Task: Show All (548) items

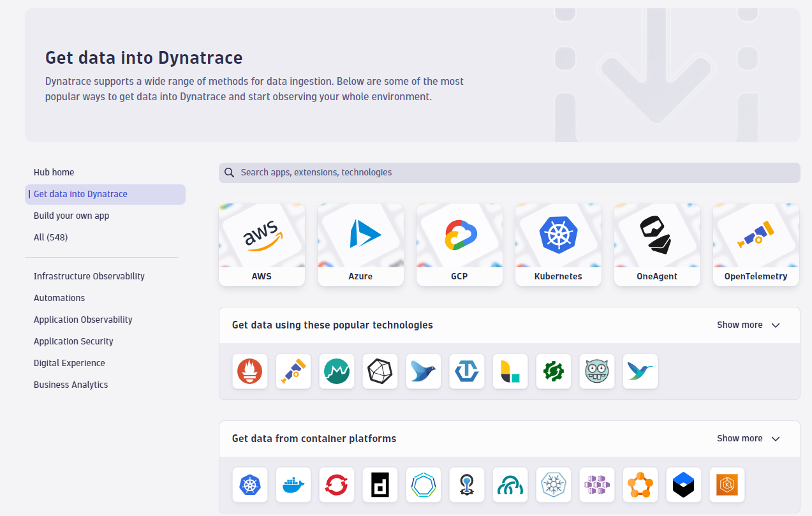Action: point(51,237)
